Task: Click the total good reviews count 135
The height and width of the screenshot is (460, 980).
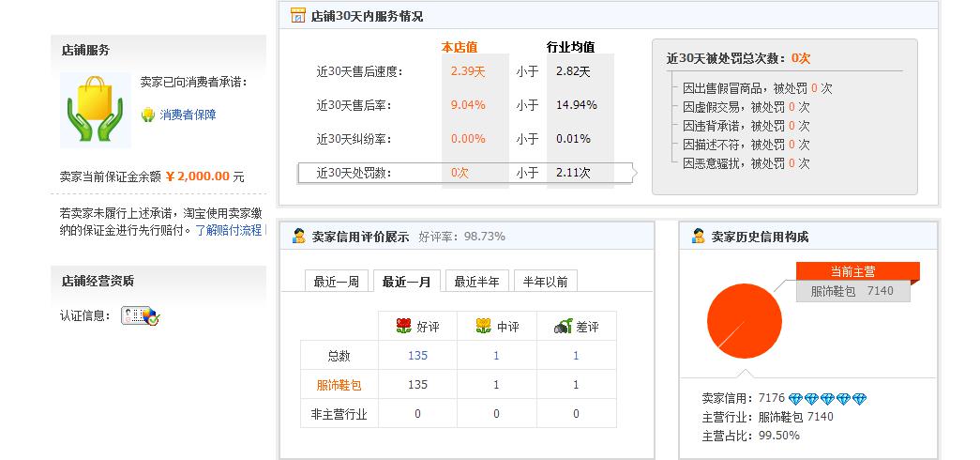Action: click(x=417, y=356)
